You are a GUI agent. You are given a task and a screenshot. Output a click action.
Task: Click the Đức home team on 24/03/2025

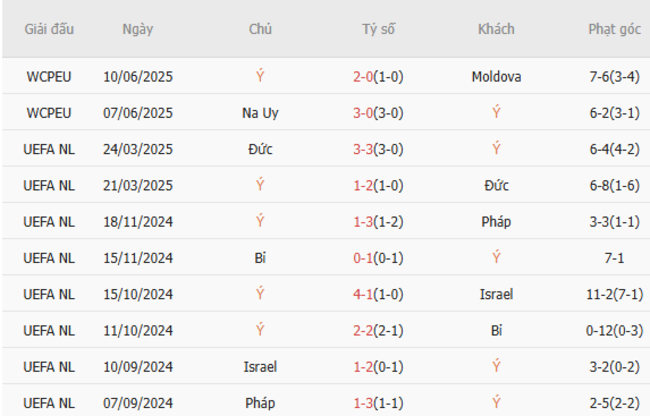(x=260, y=149)
